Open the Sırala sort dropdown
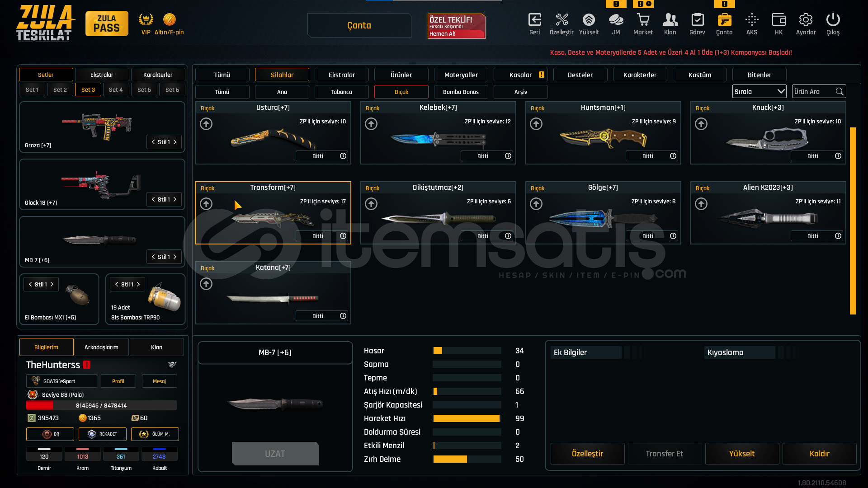Viewport: 868px width, 488px height. (759, 91)
